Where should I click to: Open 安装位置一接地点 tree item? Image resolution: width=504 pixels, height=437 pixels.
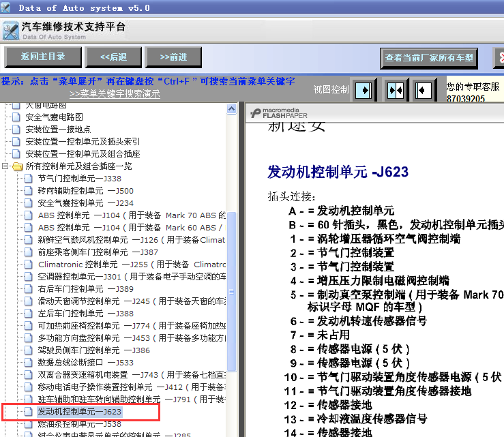click(x=58, y=129)
